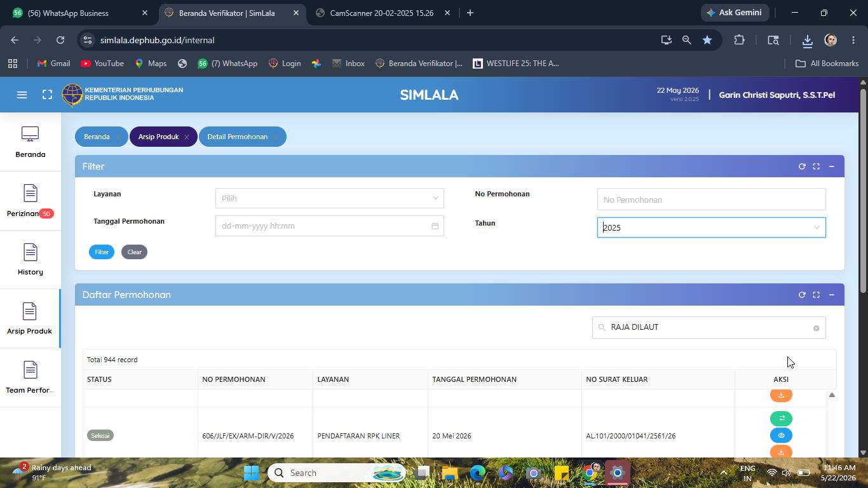Click the Clear button
This screenshot has height=488, width=868.
[x=134, y=252]
